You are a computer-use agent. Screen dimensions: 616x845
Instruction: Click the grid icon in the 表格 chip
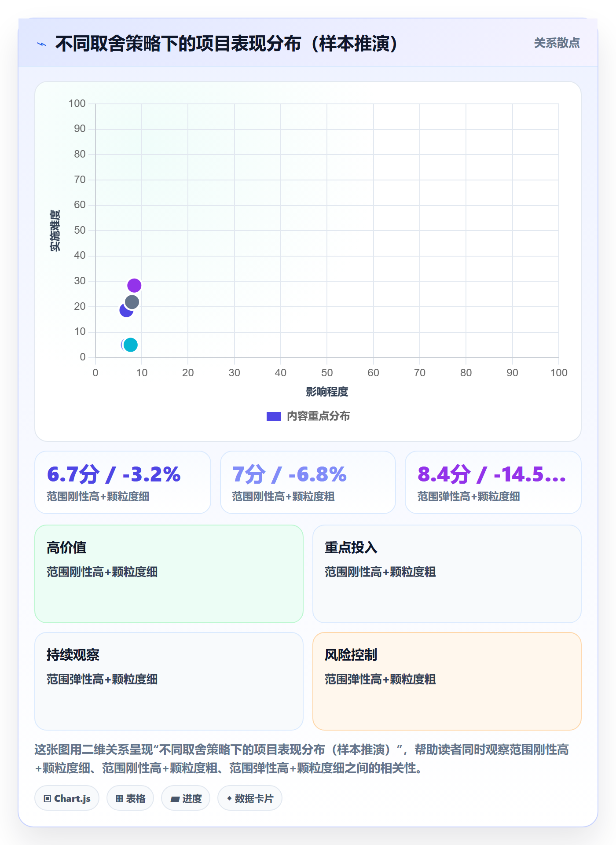click(x=119, y=799)
